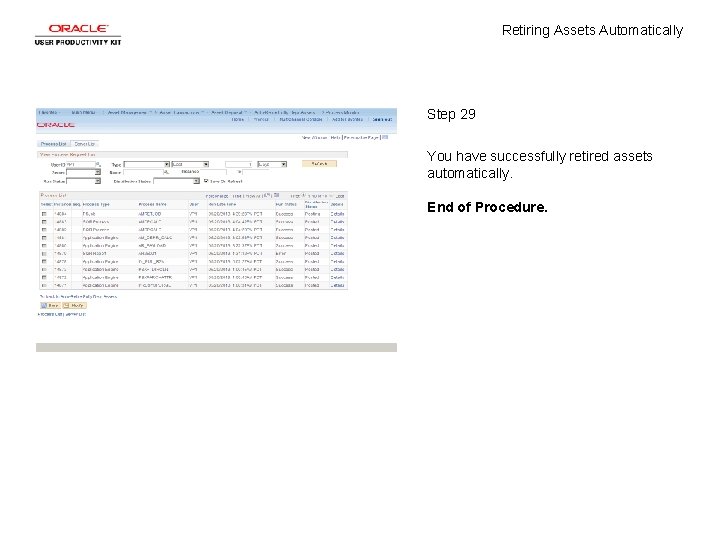Click the Name text input field
Image resolution: width=720 pixels, height=540 pixels.
coord(143,173)
